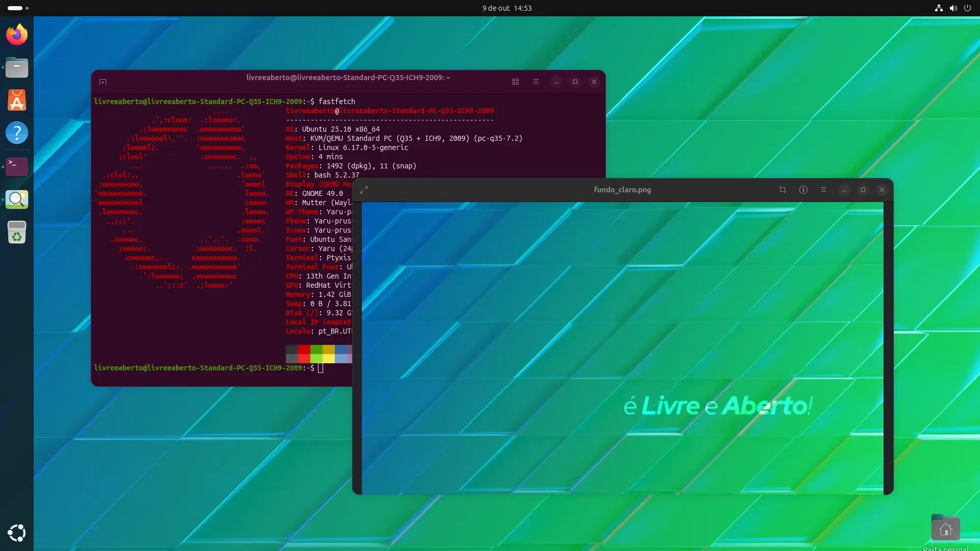
Task: Maximize the fundo_claro.png window
Action: pyautogui.click(x=863, y=190)
